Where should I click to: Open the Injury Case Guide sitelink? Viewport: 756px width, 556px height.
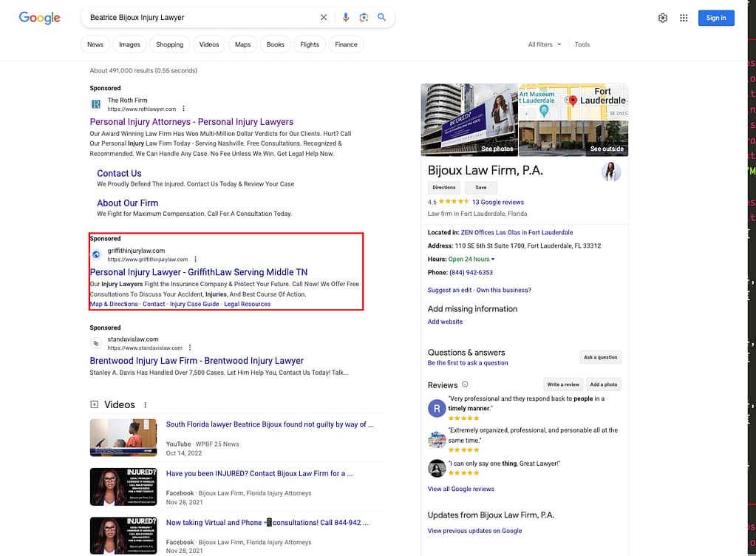pyautogui.click(x=194, y=305)
